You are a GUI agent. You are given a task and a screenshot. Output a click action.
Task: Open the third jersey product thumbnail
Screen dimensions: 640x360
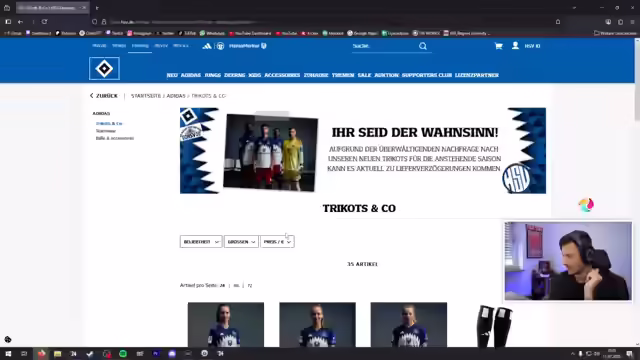[409, 325]
